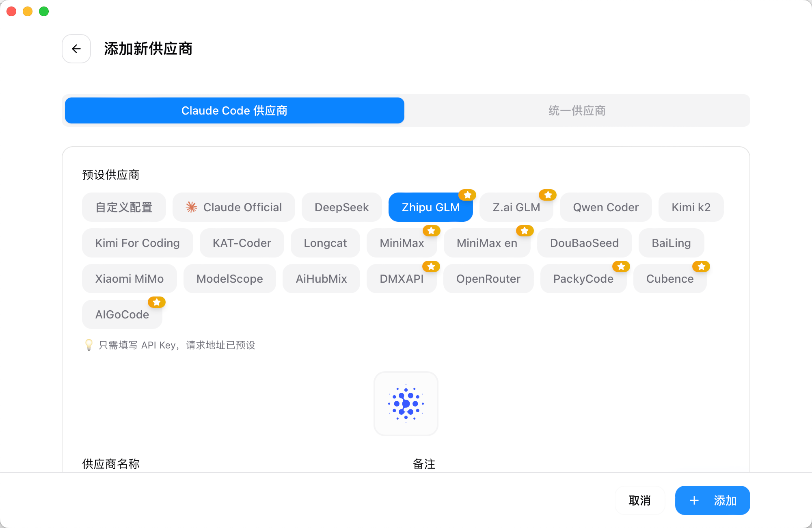This screenshot has height=528, width=812.
Task: Switch to the 统一供应商 tab
Action: [577, 110]
